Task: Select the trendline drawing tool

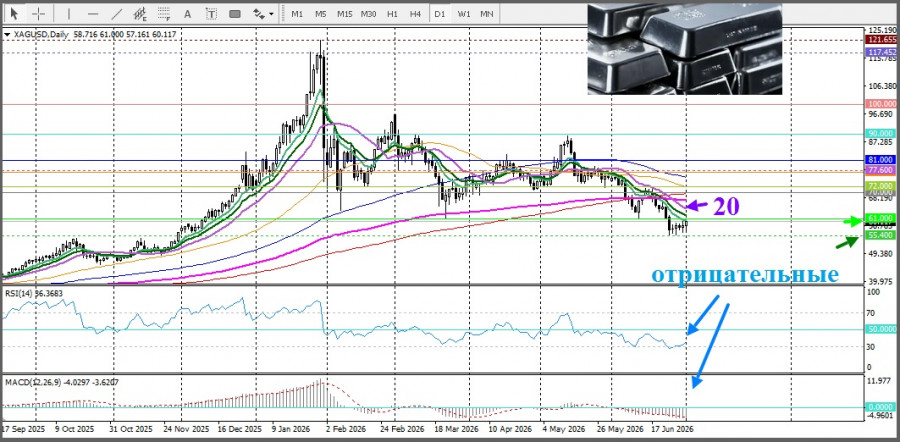Action: [117, 13]
